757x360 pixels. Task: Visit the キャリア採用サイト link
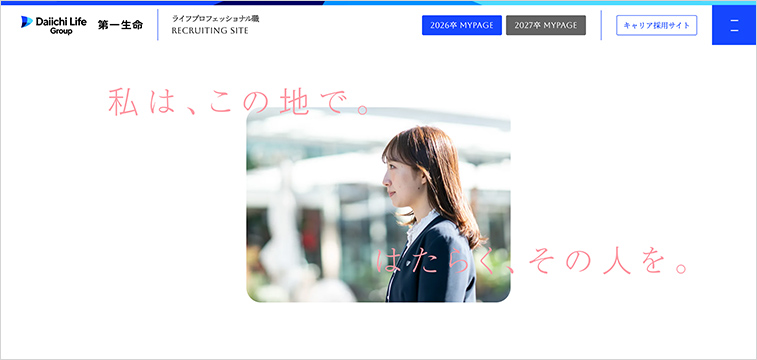click(657, 25)
